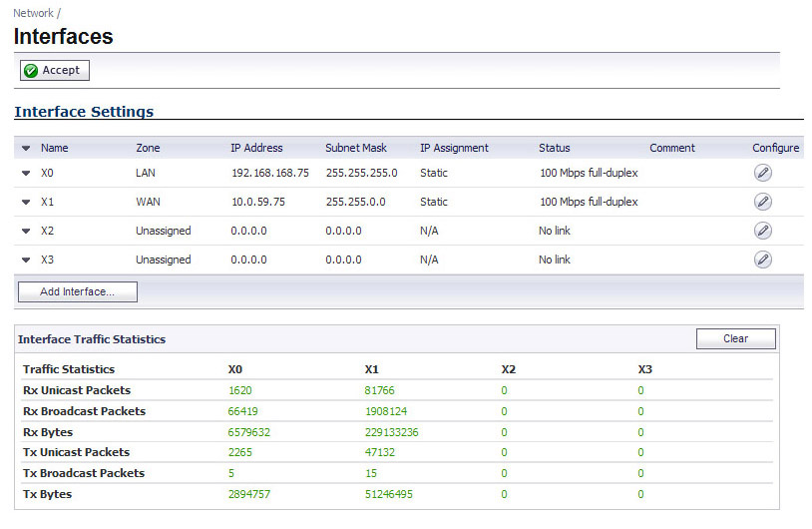
Task: Open the Add Interface dialog
Action: (78, 291)
